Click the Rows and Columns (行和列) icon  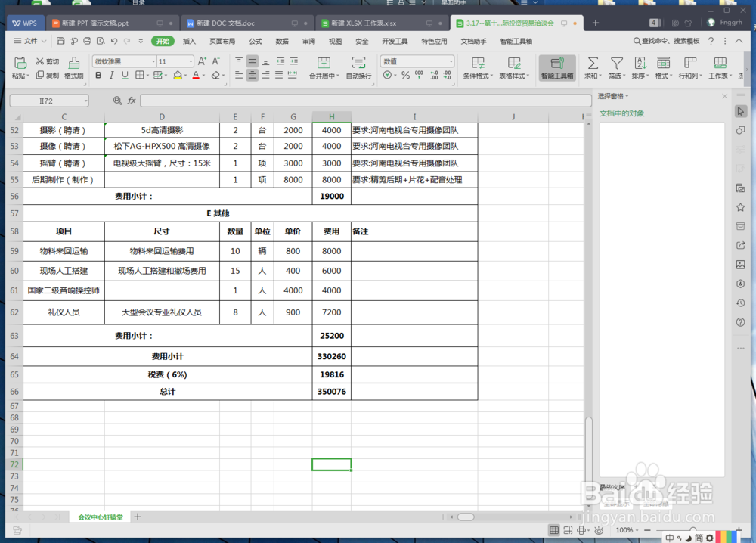(x=690, y=63)
